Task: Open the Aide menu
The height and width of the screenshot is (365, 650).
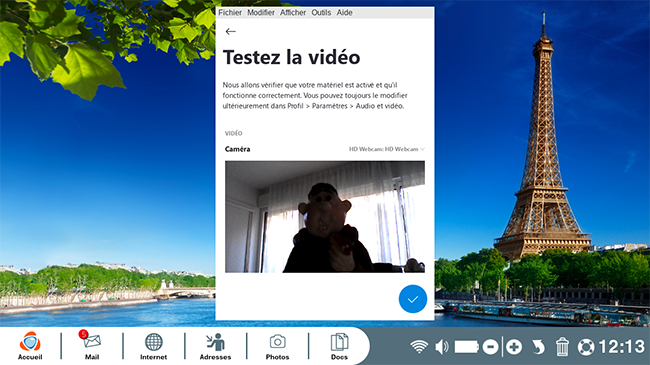Action: 344,13
